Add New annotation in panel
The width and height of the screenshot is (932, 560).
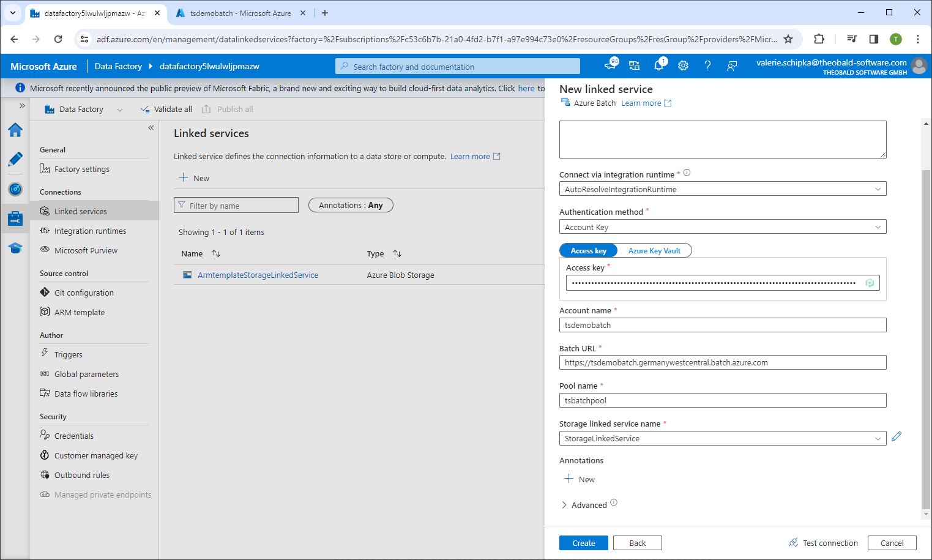coord(579,479)
